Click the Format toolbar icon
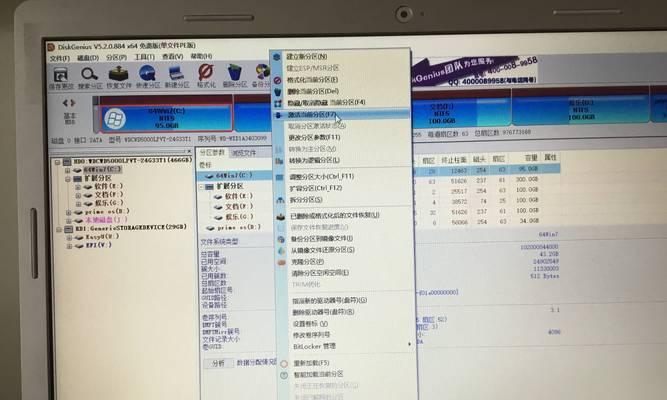667x400 pixels. (x=206, y=72)
